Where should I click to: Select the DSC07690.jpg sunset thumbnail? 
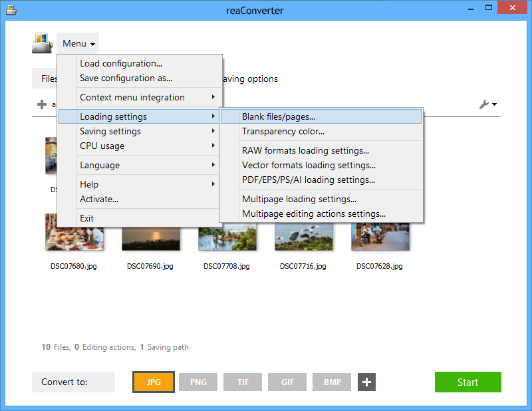[151, 239]
